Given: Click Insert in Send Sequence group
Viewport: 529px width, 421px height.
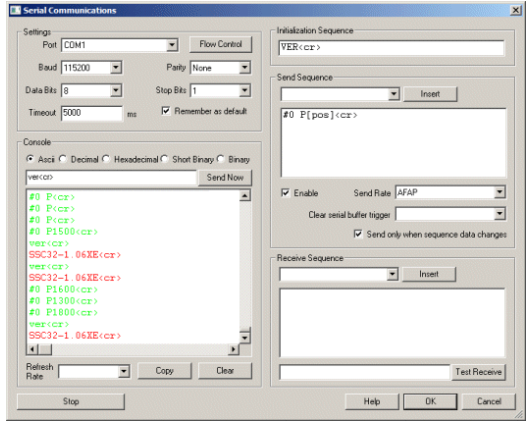Looking at the screenshot, I should tap(430, 94).
